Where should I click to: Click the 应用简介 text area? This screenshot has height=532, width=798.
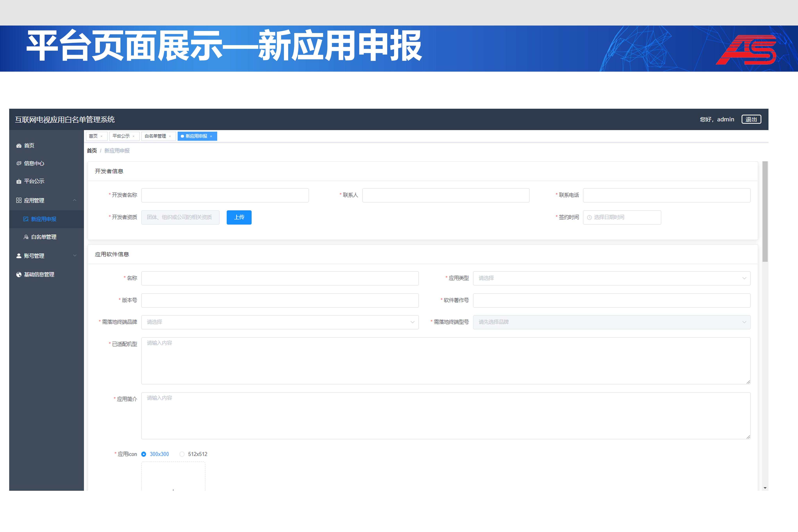[446, 416]
